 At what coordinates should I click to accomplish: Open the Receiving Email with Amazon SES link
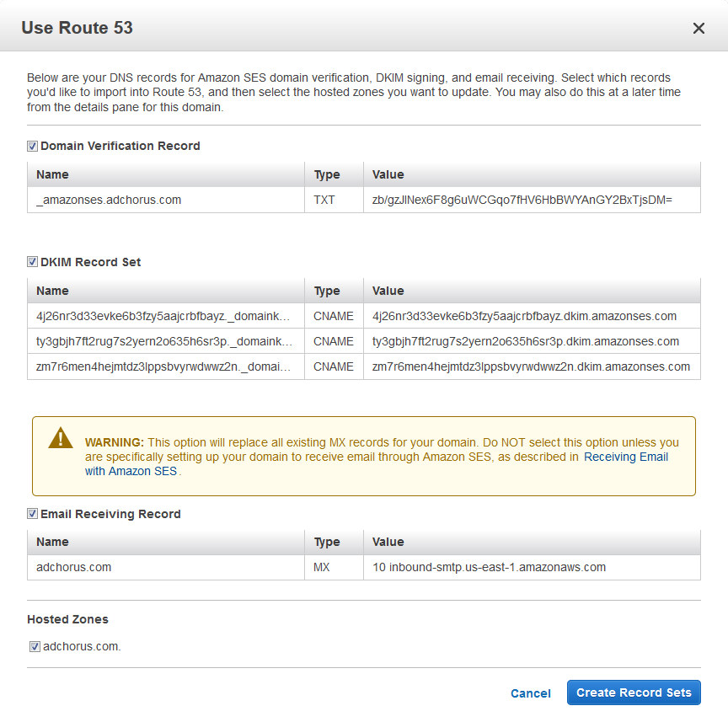tap(625, 457)
